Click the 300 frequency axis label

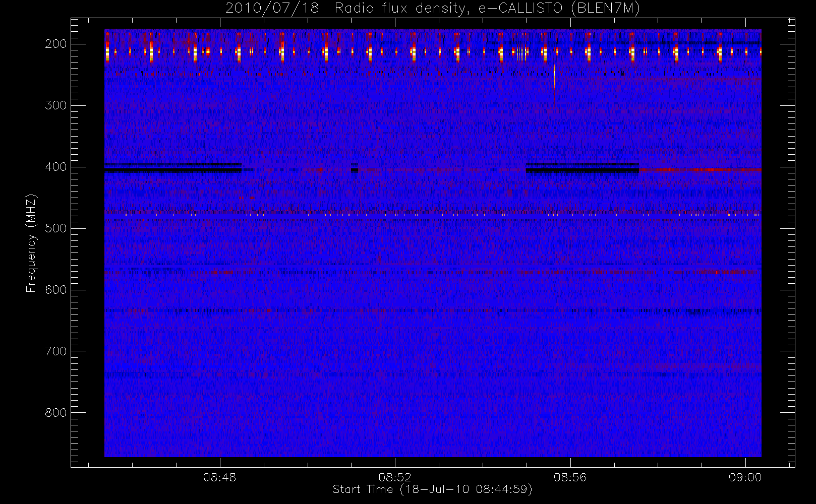tap(56, 105)
